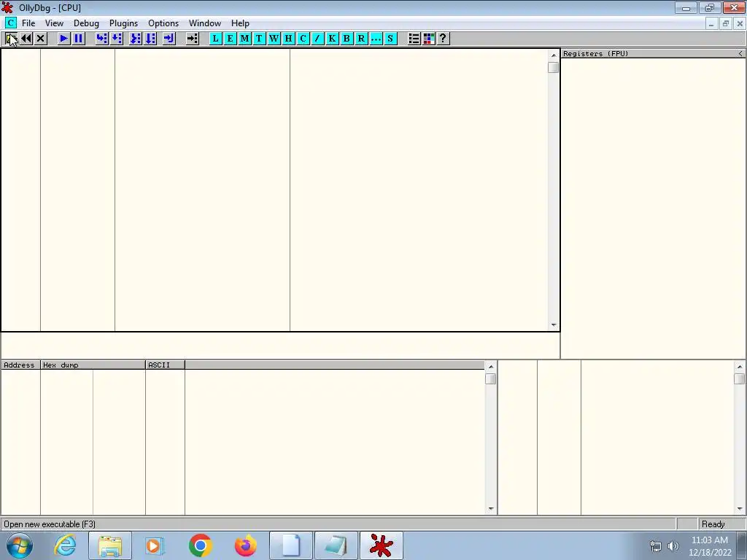Open debugging options list icon
Image resolution: width=747 pixels, height=560 pixels.
(414, 39)
